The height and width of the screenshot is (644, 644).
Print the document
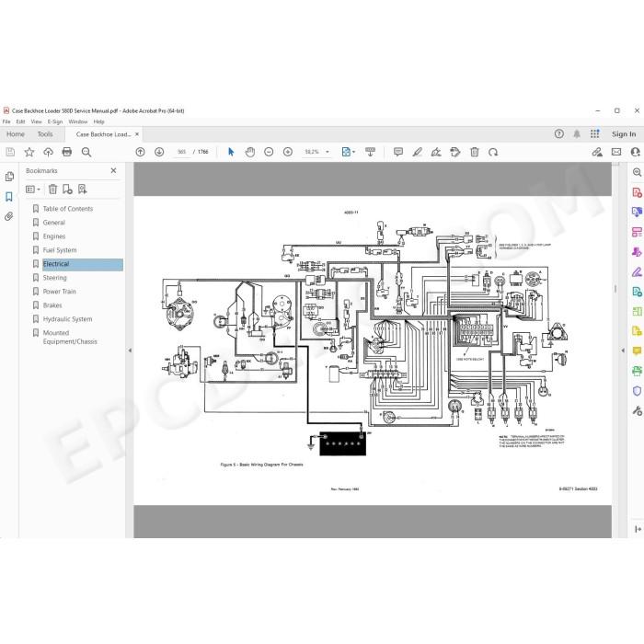point(67,152)
